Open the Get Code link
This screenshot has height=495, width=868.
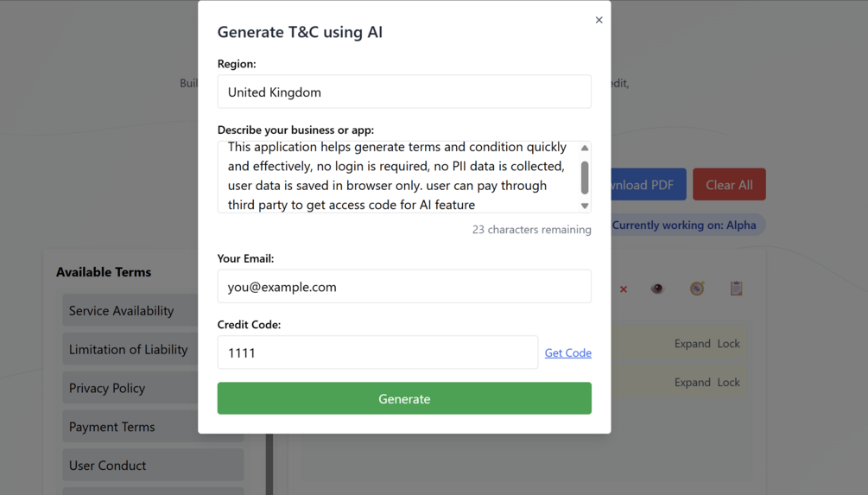[567, 352]
